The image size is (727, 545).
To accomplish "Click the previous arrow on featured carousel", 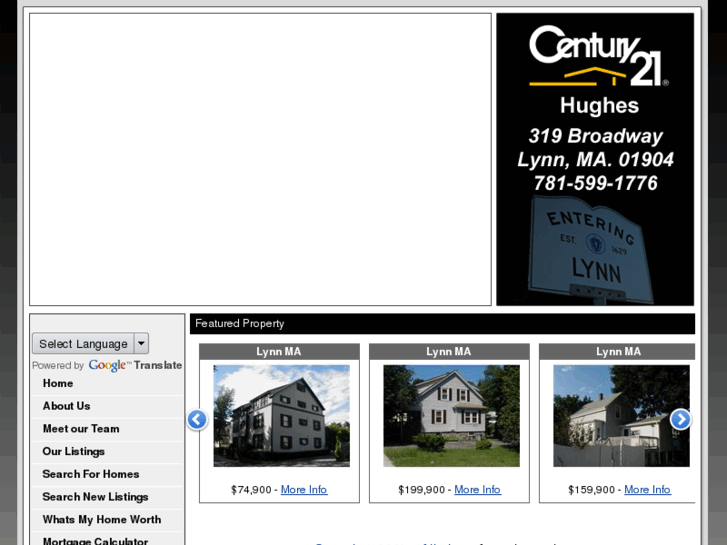I will coord(197,419).
